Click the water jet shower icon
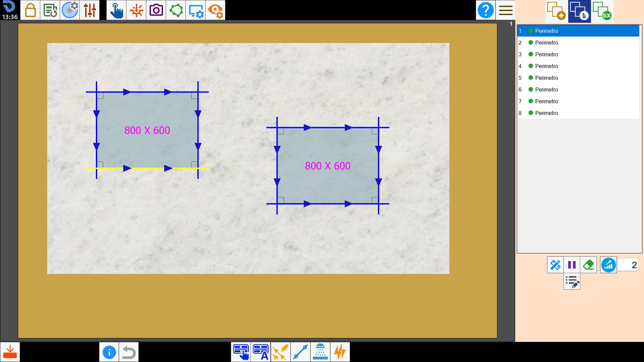This screenshot has height=362, width=644. click(x=320, y=352)
